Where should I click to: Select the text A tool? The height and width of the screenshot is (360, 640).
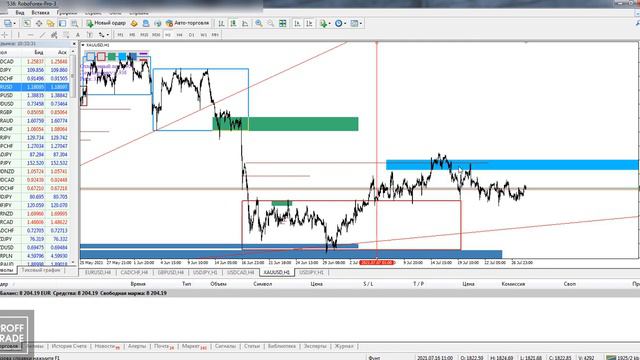coord(78,35)
